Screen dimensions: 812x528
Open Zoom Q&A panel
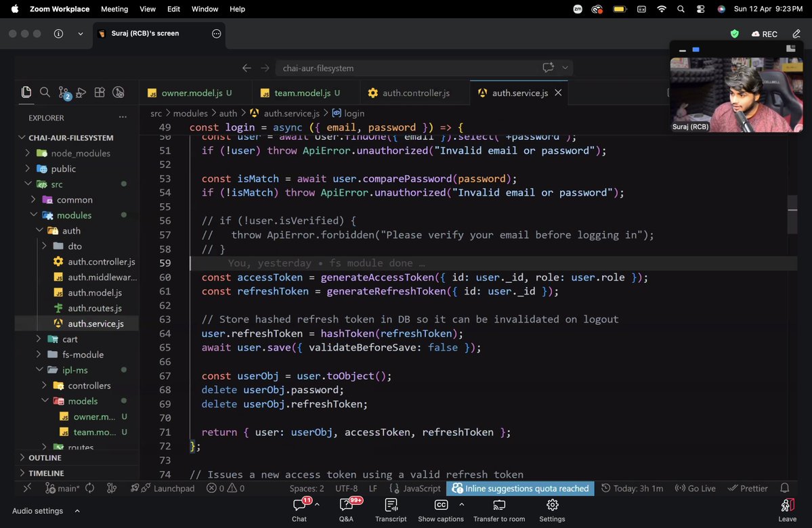(x=347, y=510)
